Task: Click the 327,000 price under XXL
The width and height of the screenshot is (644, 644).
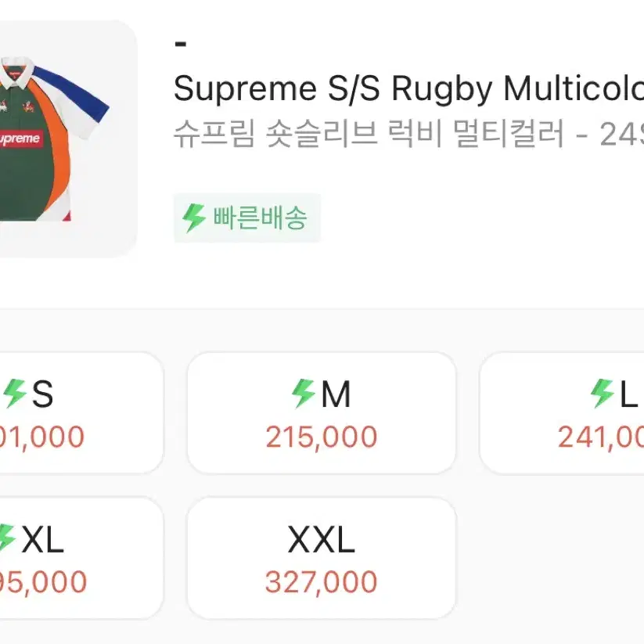Action: [321, 582]
